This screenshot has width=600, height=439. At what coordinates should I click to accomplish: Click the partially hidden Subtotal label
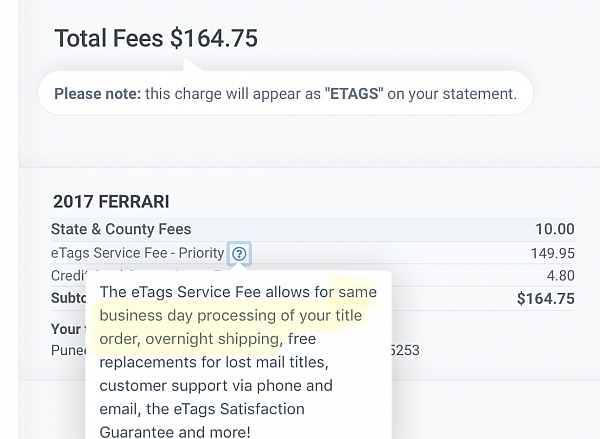68,298
